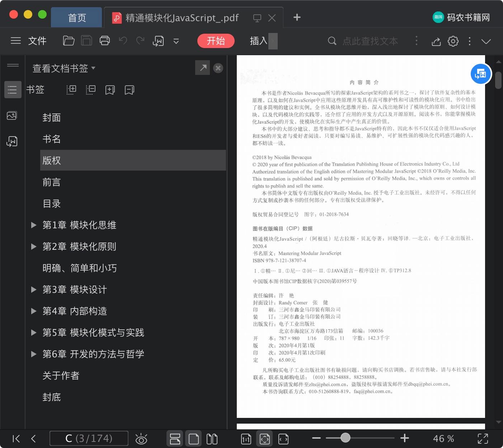Close the bookmark panel
Viewport: 503px width, 448px height.
click(x=218, y=68)
